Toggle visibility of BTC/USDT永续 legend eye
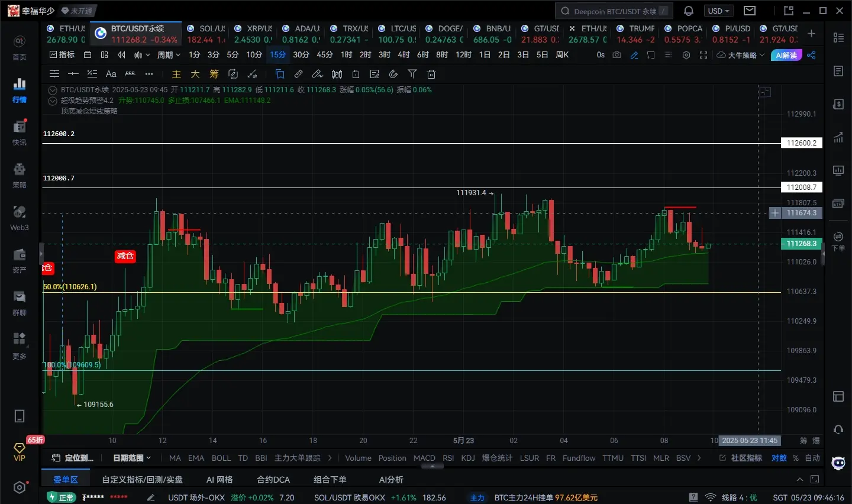Screen dimensions: 852x504 point(53,90)
